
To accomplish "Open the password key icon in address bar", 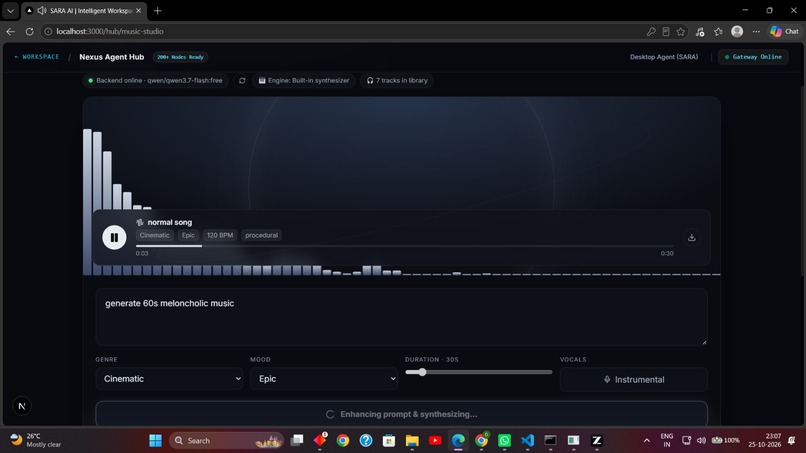I will (x=651, y=31).
